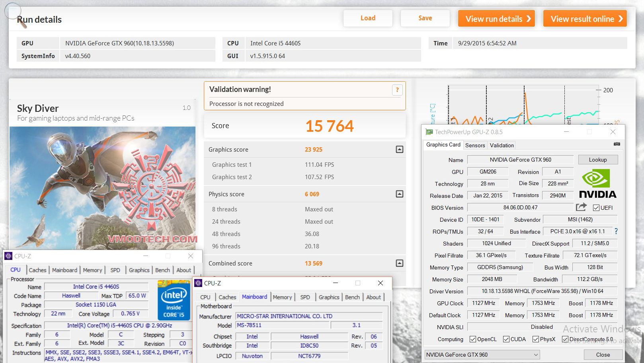
Task: Click the Memory Size value 2048 MB
Action: [492, 279]
